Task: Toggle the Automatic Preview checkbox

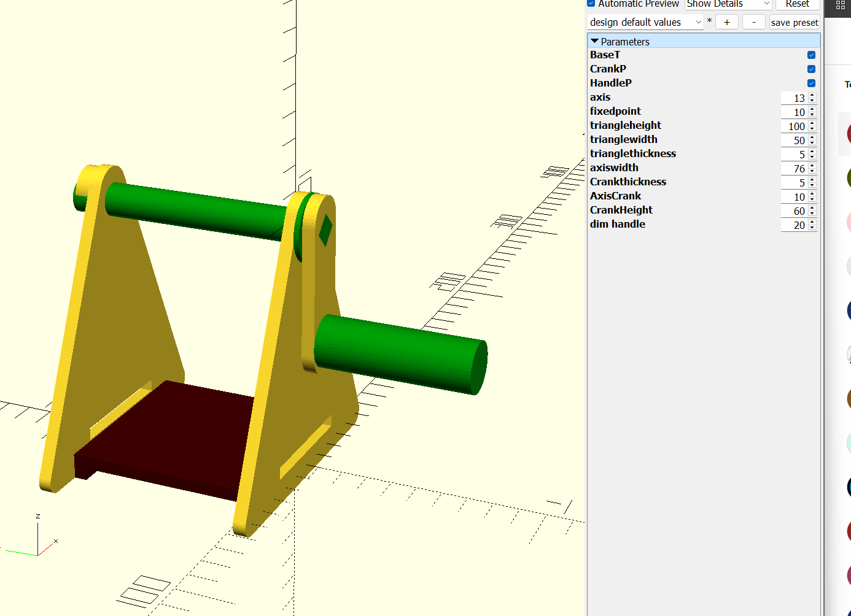Action: (591, 3)
